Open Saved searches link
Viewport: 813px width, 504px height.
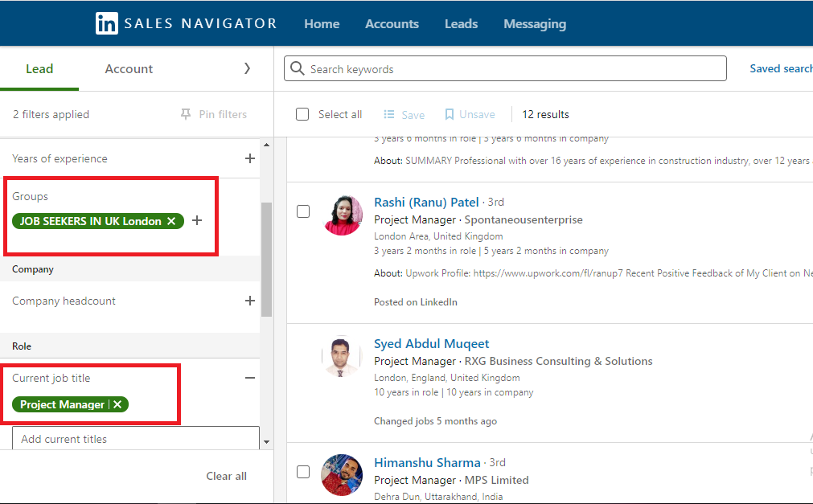pyautogui.click(x=782, y=68)
